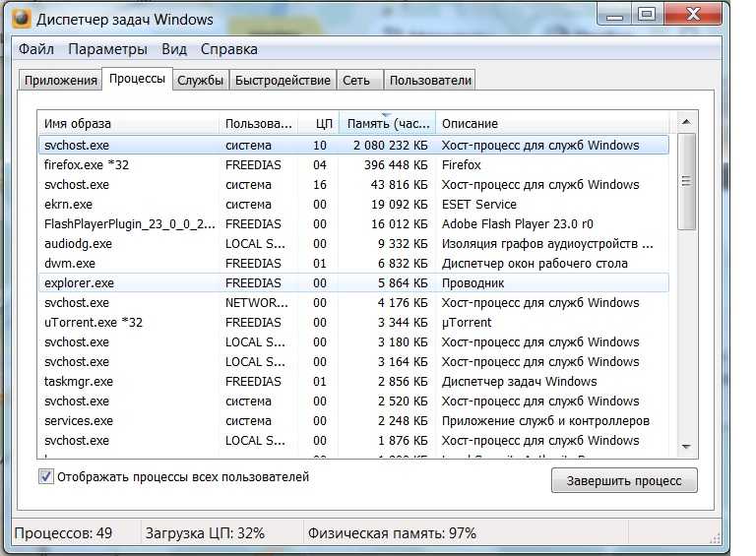Viewport: 756px width, 556px height.
Task: Sort by Имя образа column header
Action: coord(128,123)
